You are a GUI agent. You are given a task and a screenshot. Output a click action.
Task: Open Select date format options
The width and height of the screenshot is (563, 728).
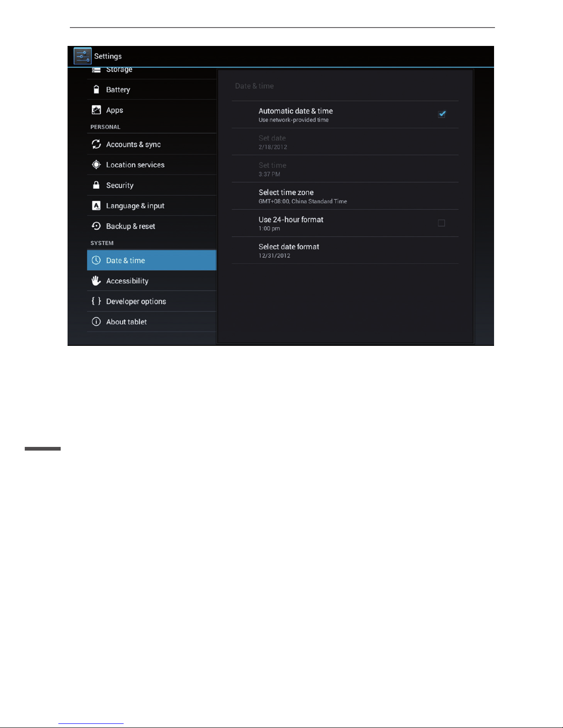point(345,250)
